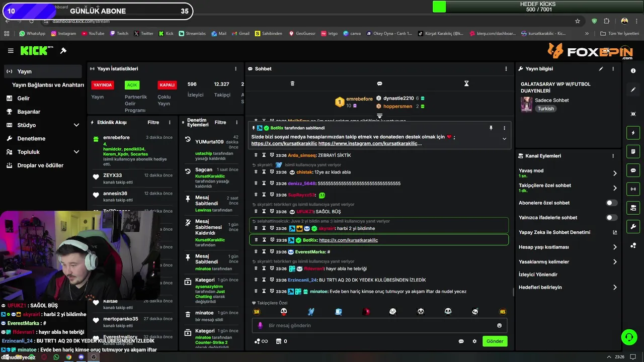
Task: Open YouTube bookmark in the browser bar
Action: click(93, 34)
